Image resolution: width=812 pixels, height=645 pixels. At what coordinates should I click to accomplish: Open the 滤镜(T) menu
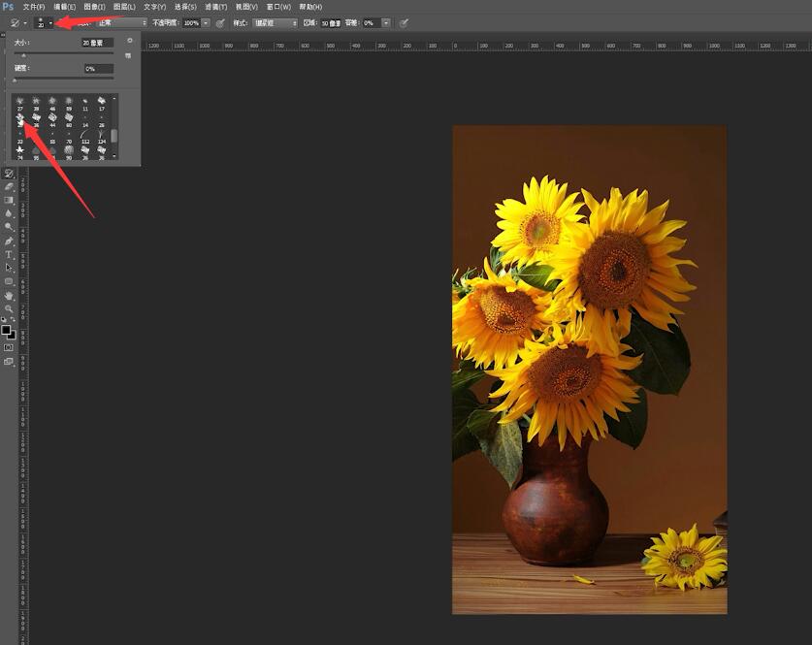[216, 7]
